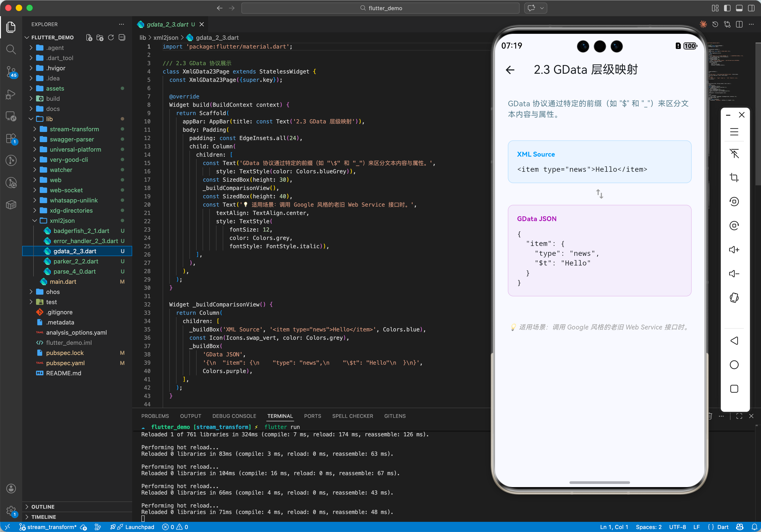Screen dimensions: 761x532
Task: Toggle the secondary side bar layout icon
Action: click(x=751, y=8)
